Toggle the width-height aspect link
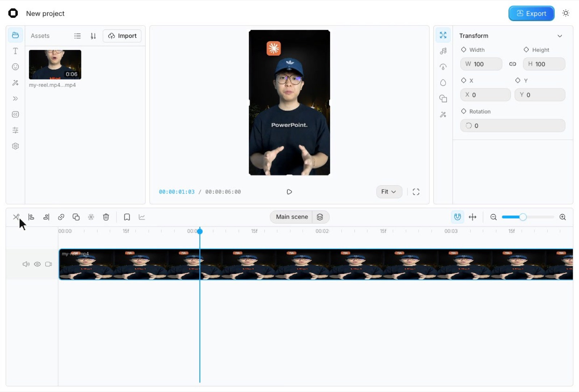Screen dimensions: 579x392 (x=512, y=64)
